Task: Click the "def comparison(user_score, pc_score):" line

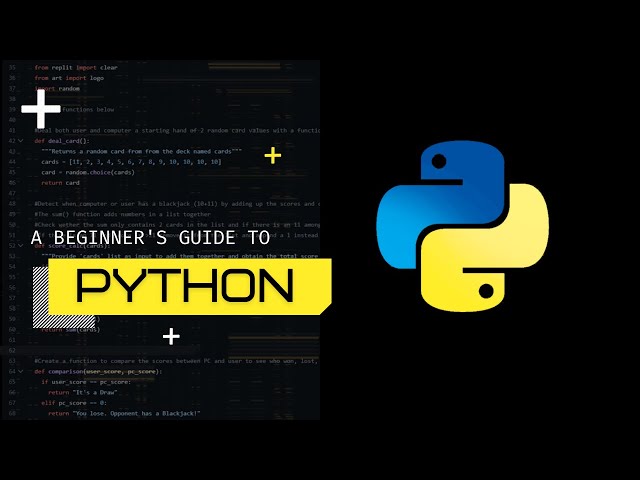Action: (x=98, y=371)
